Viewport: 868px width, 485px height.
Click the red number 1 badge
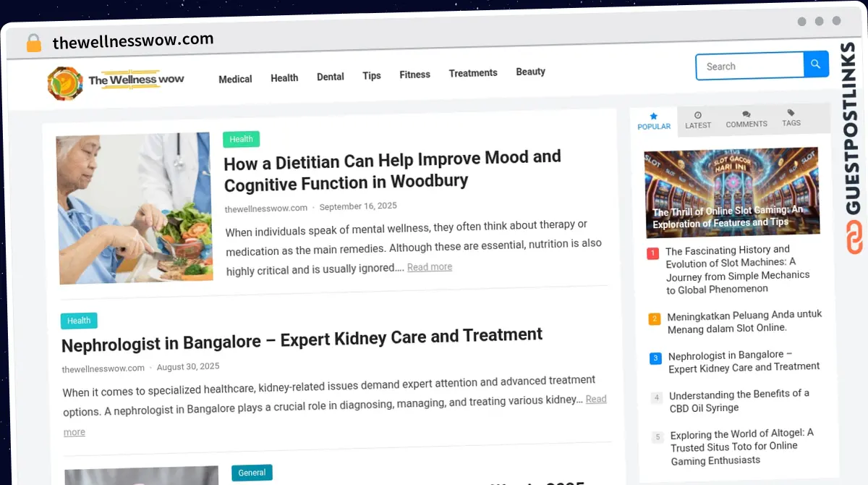click(652, 253)
